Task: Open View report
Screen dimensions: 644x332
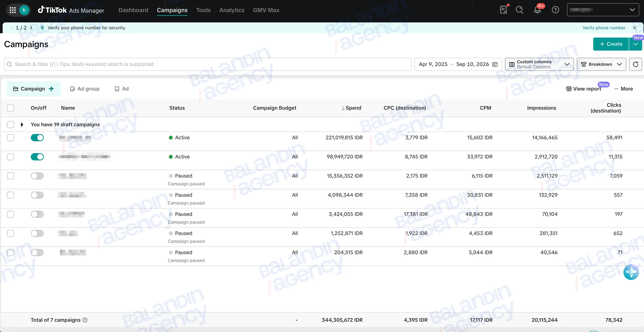Action: click(x=584, y=89)
